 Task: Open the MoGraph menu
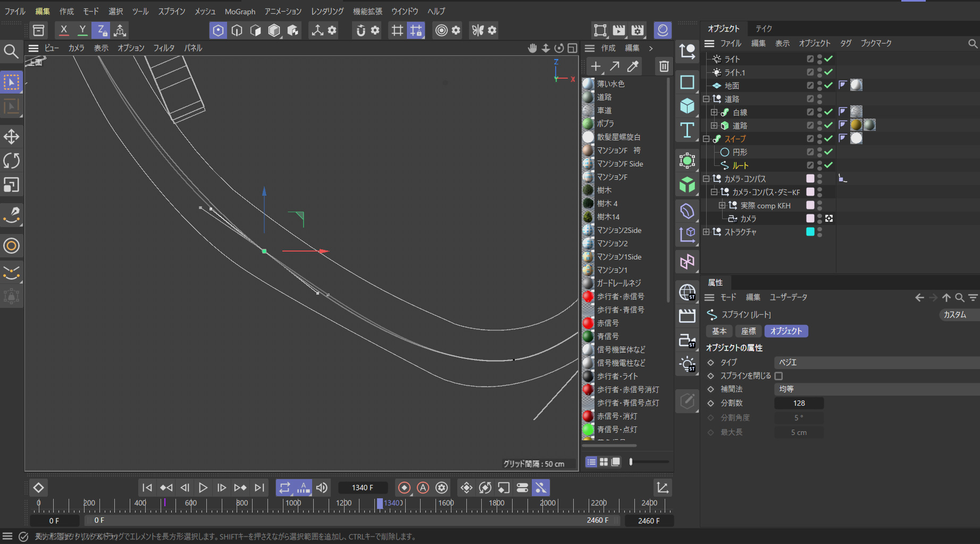[x=240, y=11]
